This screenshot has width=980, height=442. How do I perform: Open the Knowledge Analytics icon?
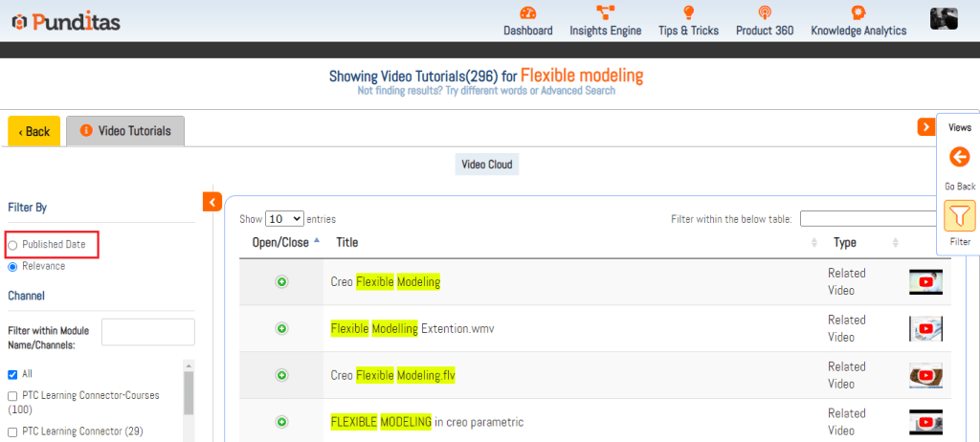[858, 13]
